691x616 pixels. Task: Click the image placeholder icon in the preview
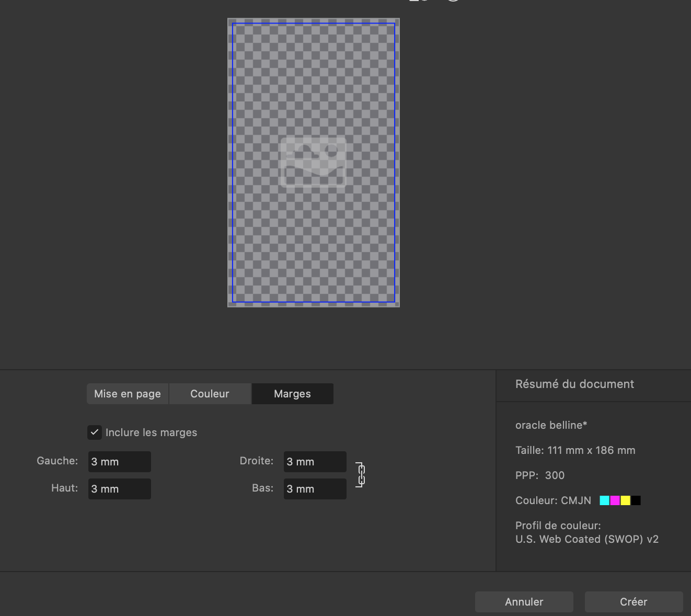click(313, 162)
